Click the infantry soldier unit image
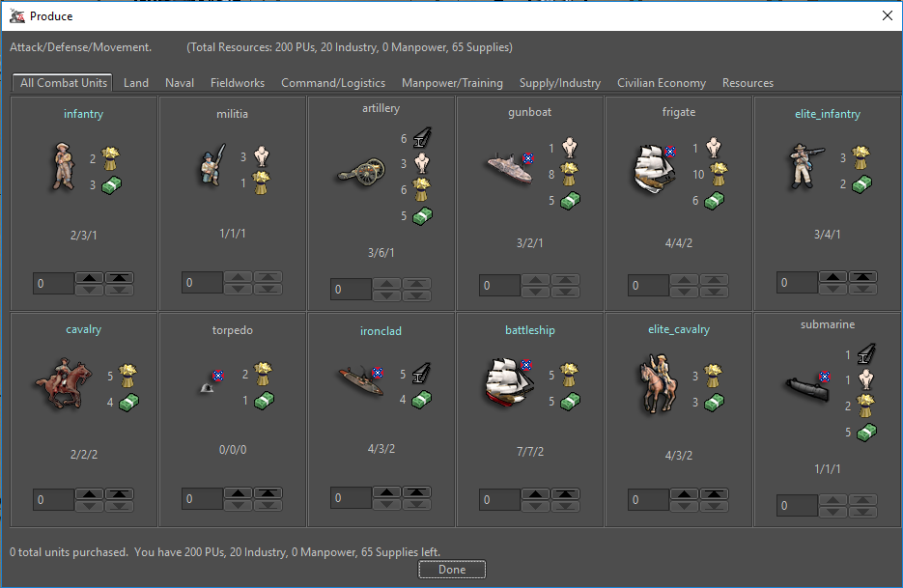The width and height of the screenshot is (903, 588). [x=61, y=165]
